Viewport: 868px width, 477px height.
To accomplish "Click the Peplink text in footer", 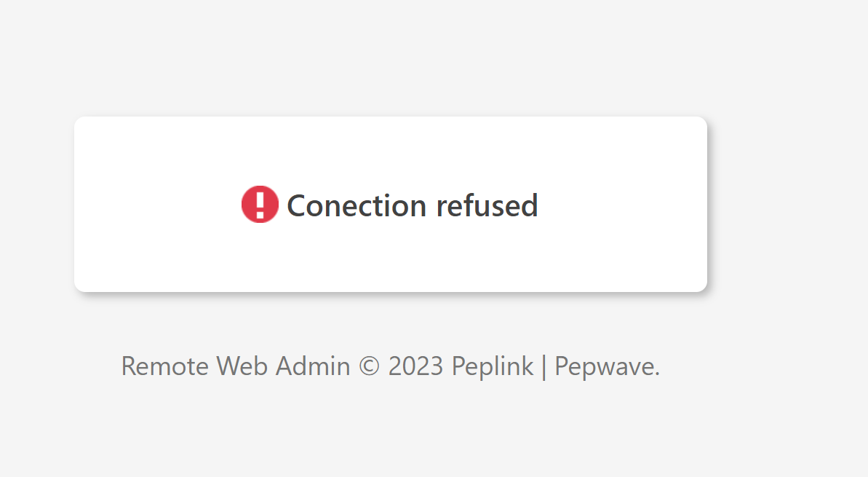I will click(493, 366).
